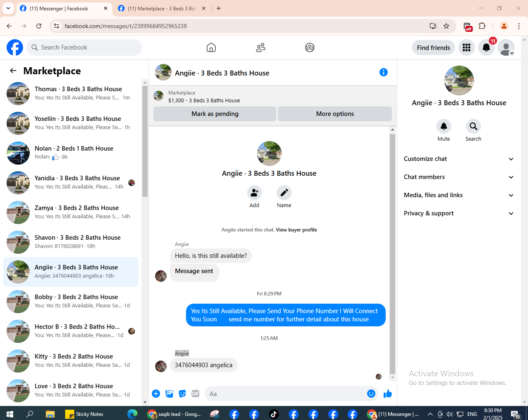Open Kitty 3 Beds 2 Baths conversation

click(x=71, y=361)
